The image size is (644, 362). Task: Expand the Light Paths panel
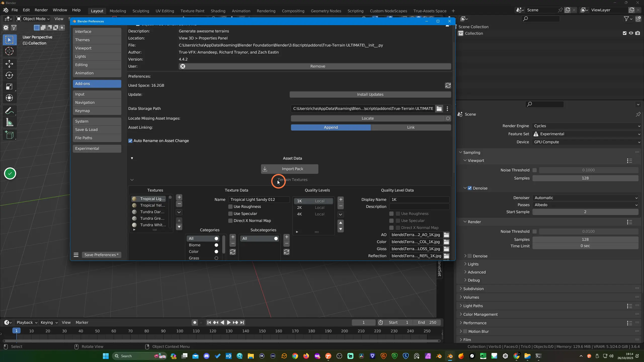click(473, 306)
